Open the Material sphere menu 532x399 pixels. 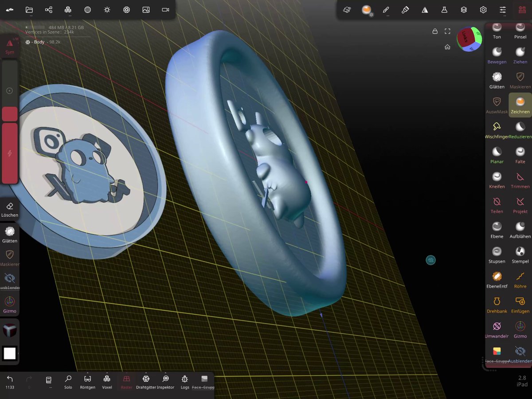point(88,10)
